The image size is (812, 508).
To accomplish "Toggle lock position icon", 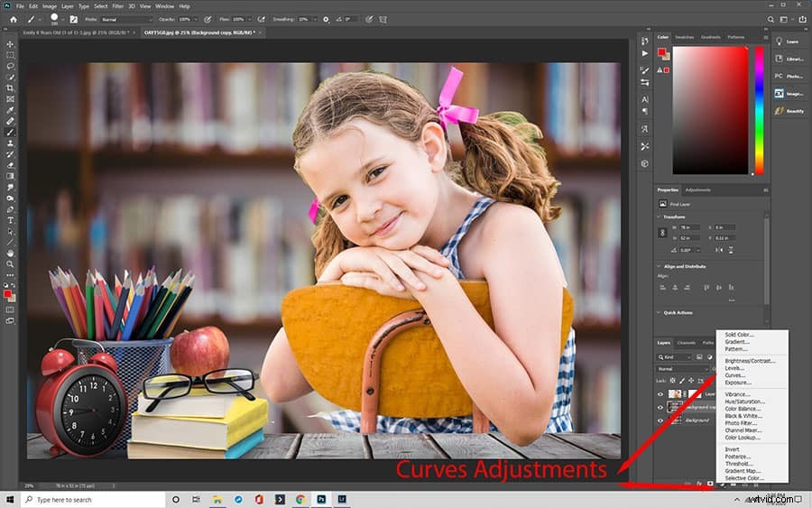I will click(691, 381).
